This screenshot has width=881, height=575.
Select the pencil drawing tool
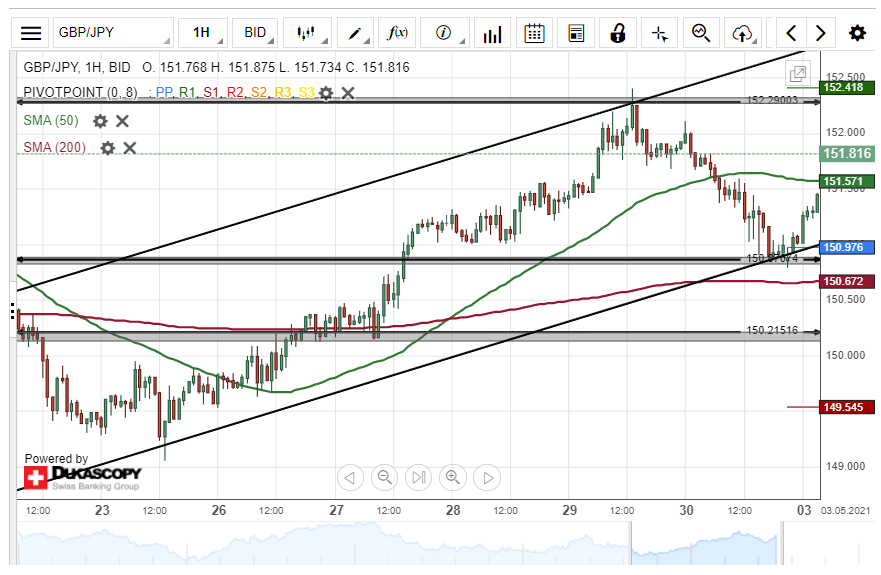[355, 33]
